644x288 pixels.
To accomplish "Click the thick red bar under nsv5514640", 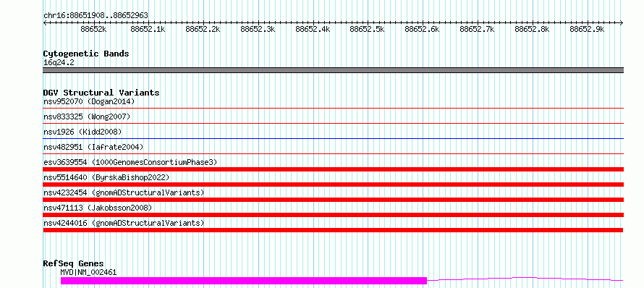I will 333,185.
